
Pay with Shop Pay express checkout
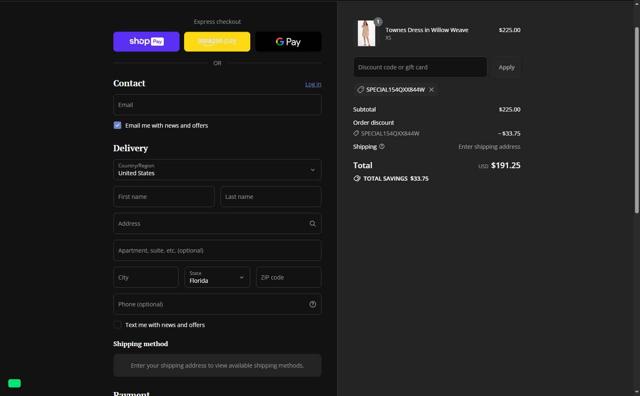coord(146,42)
